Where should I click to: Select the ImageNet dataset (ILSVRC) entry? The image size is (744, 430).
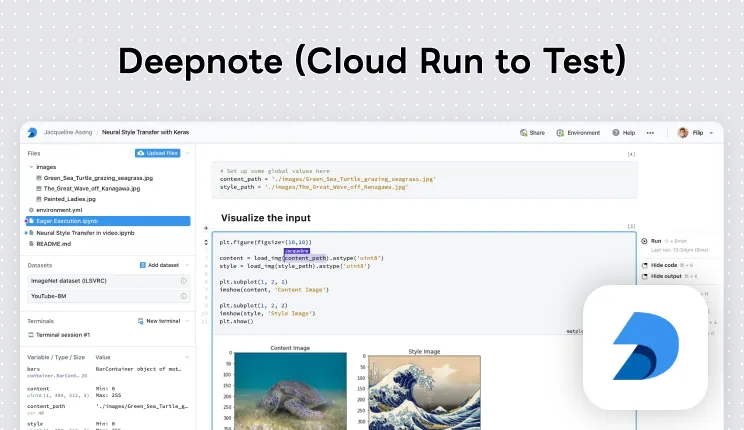tap(109, 281)
